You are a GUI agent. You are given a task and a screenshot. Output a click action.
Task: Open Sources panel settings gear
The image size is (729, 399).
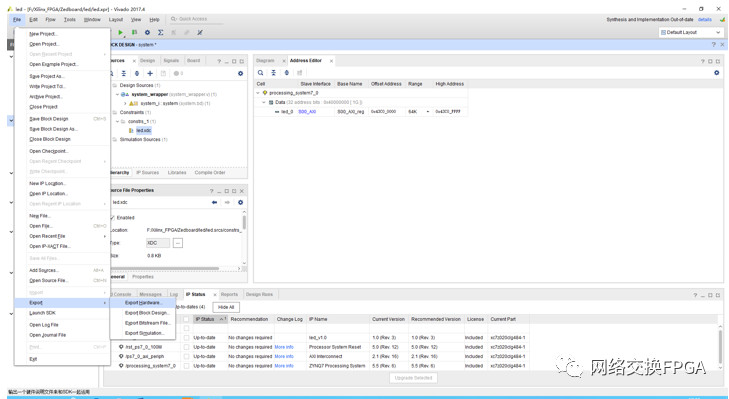(x=240, y=73)
